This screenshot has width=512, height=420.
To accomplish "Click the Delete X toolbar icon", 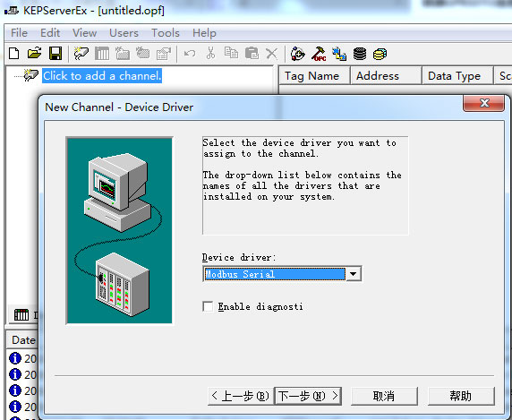I will tap(272, 54).
